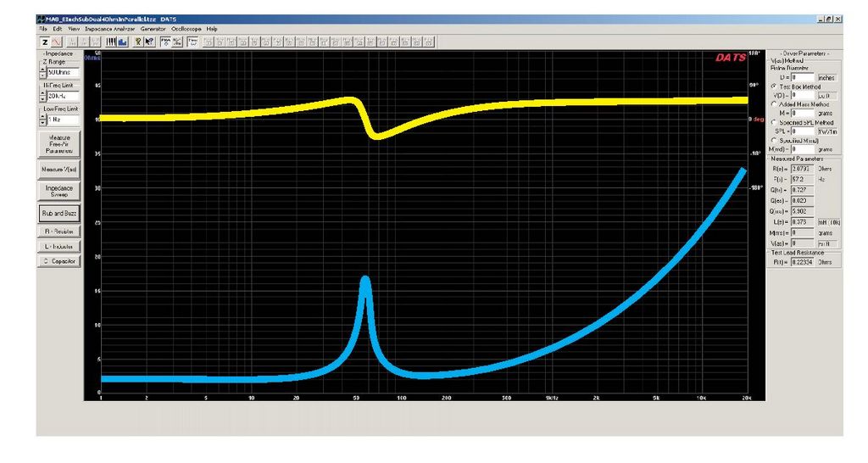Click the V(as) measured value field
Image resolution: width=868 pixels, height=463 pixels.
pyautogui.click(x=802, y=243)
